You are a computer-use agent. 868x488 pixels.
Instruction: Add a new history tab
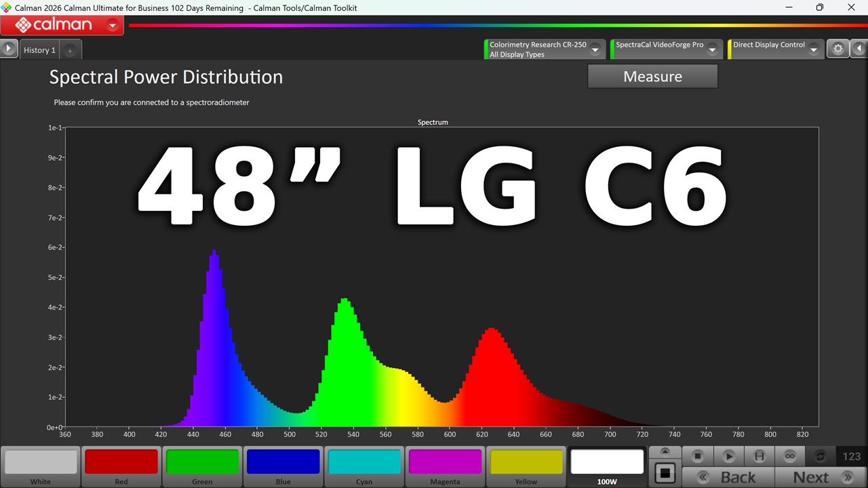point(70,51)
